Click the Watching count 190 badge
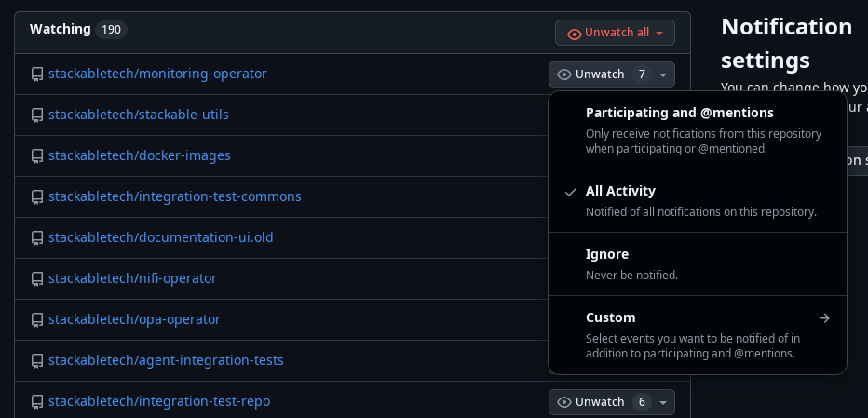 (x=111, y=30)
